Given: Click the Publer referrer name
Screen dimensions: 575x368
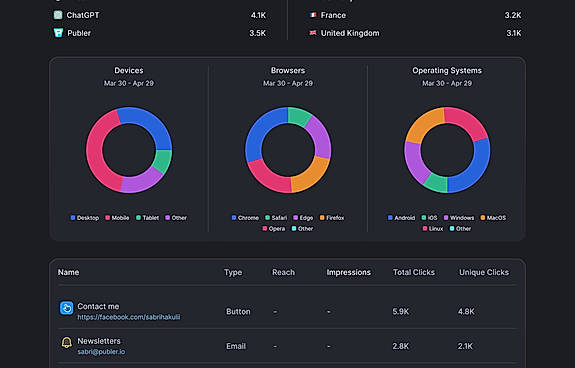Looking at the screenshot, I should point(79,33).
